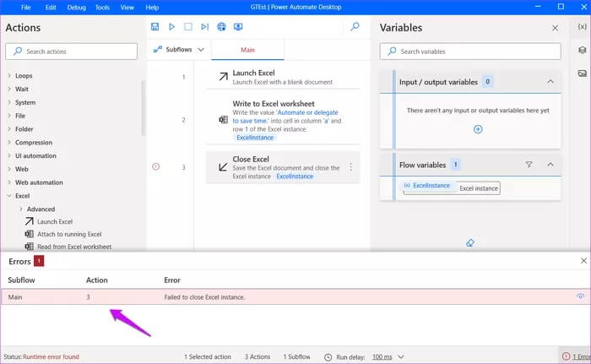Open the Images pane icon
Screen dimensions: 591x364
582,73
